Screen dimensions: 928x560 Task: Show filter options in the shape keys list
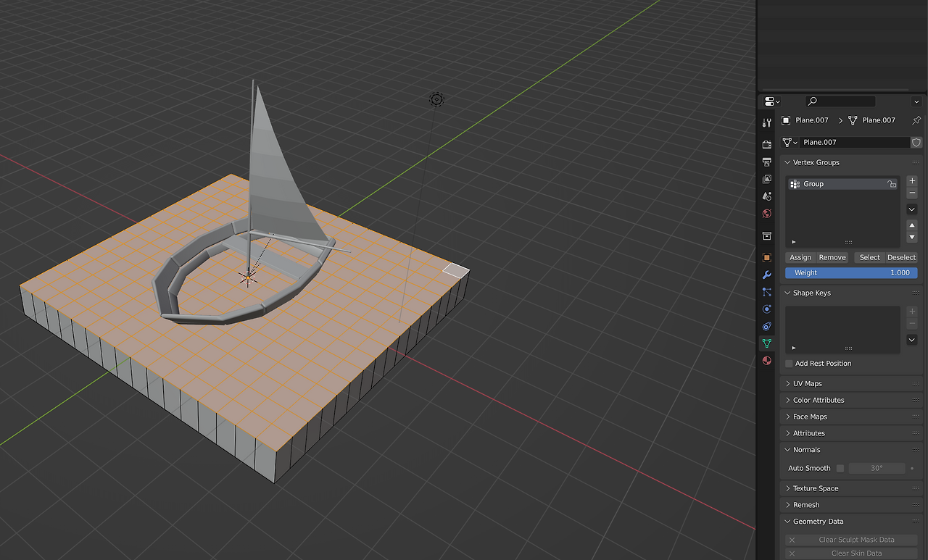coord(794,348)
